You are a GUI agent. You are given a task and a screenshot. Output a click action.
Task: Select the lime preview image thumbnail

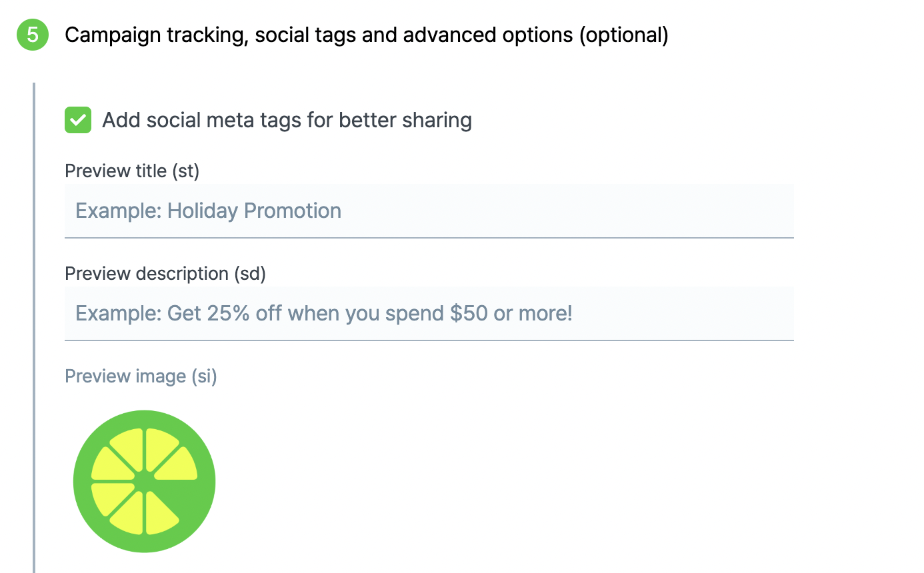pyautogui.click(x=144, y=481)
